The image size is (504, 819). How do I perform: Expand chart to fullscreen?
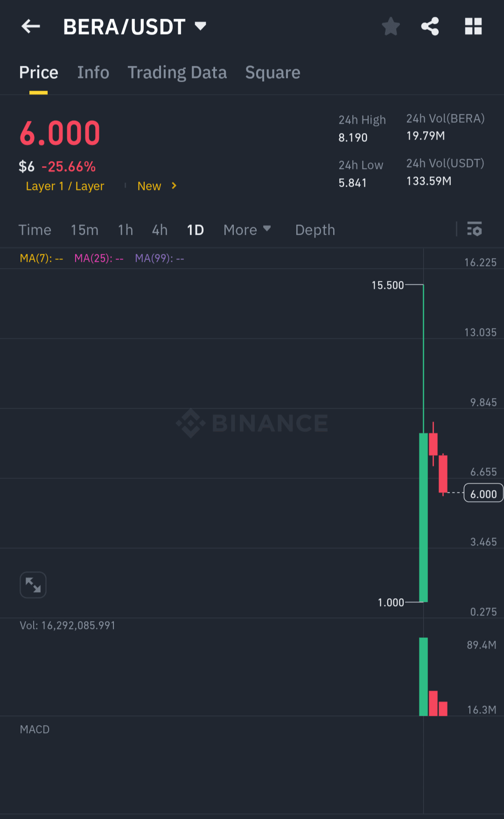tap(33, 585)
